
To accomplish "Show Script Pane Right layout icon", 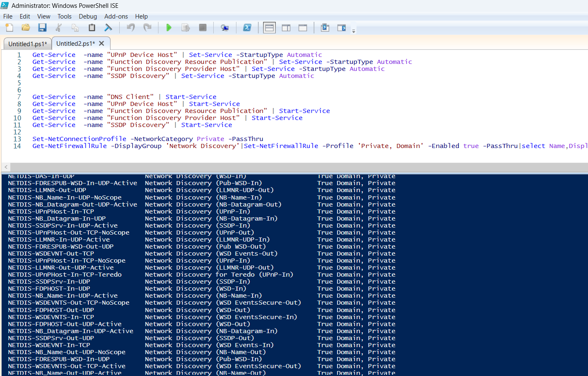I will coord(286,28).
